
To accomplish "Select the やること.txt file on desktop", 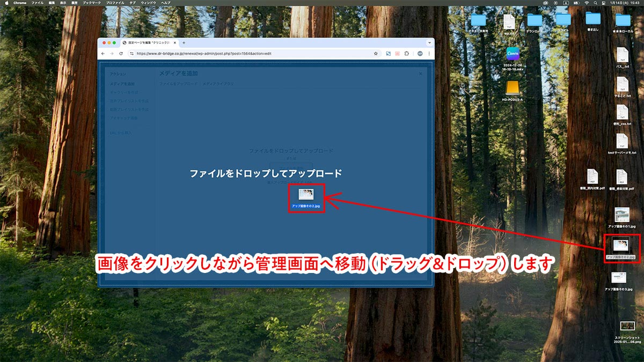I will [x=622, y=87].
